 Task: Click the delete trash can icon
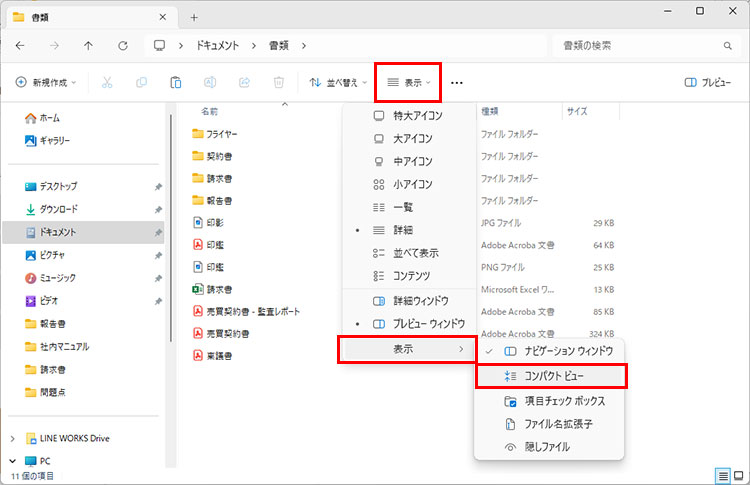point(279,83)
